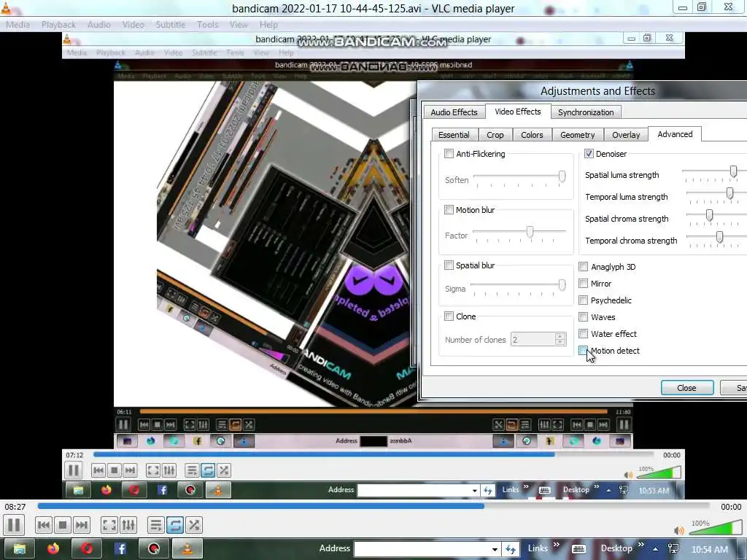This screenshot has width=747, height=560.
Task: Stop the nested VLC player showing 07:12
Action: tap(114, 470)
